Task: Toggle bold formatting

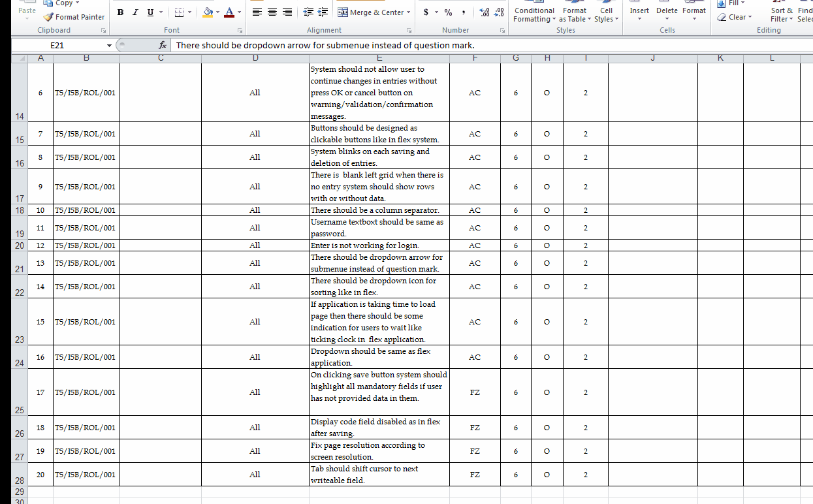Action: click(120, 12)
